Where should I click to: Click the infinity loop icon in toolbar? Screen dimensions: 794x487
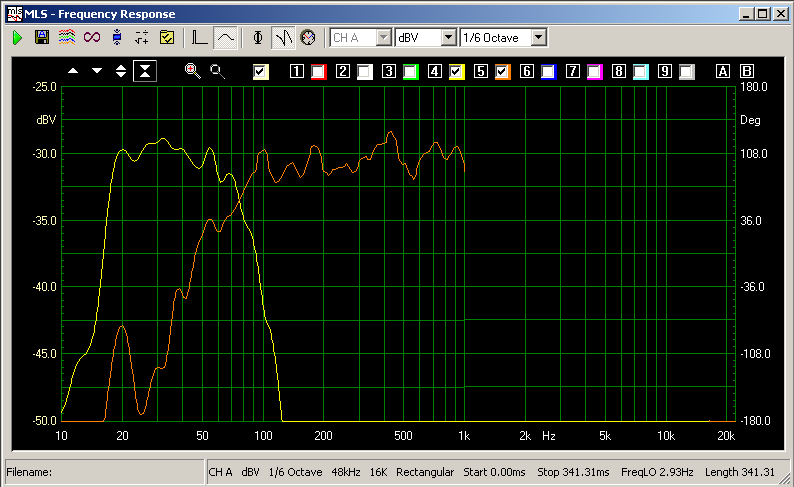(92, 38)
